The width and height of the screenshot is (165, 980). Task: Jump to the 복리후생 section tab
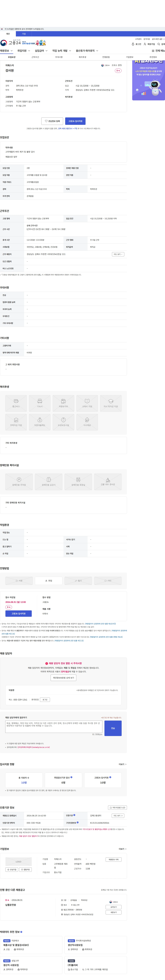tap(82, 57)
